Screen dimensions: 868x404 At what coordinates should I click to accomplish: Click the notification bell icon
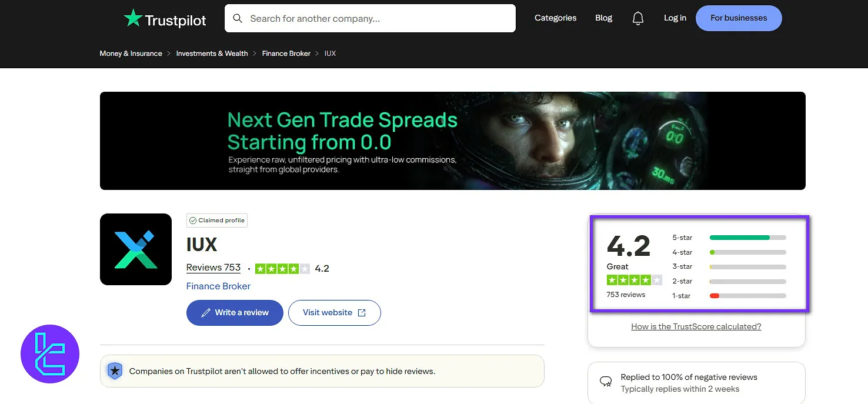637,18
